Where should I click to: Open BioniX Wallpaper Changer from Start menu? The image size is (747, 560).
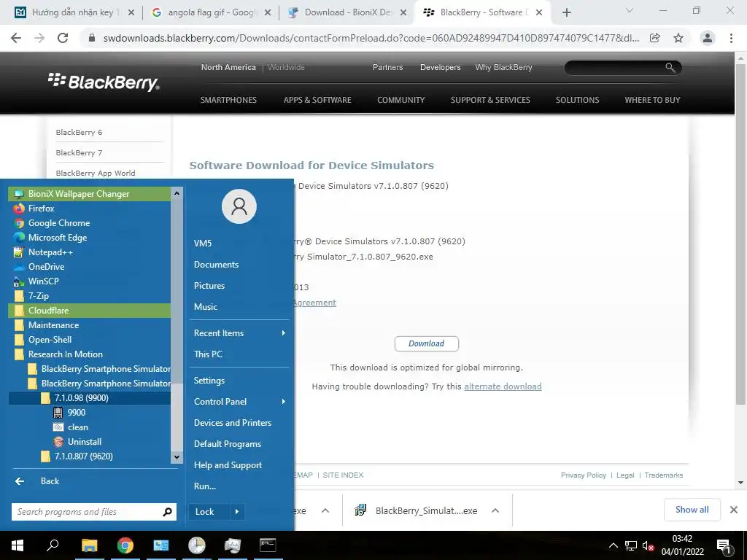pyautogui.click(x=90, y=194)
